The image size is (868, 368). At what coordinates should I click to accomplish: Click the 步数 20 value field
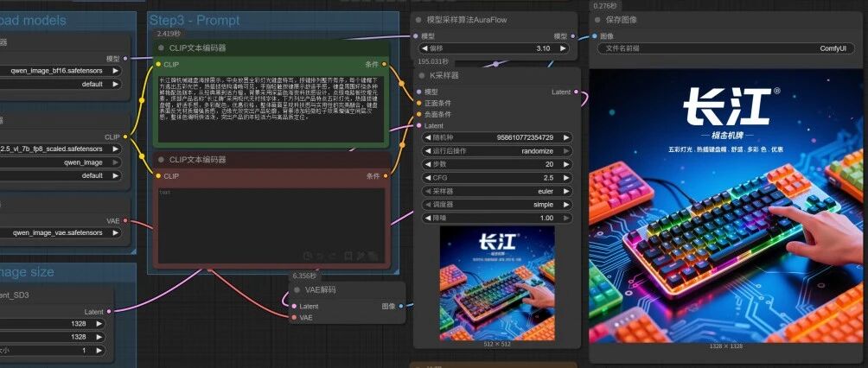[x=496, y=164]
